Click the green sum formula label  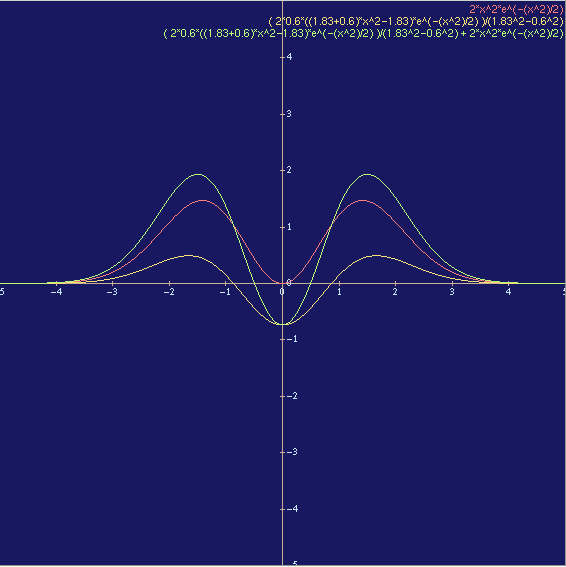point(363,34)
